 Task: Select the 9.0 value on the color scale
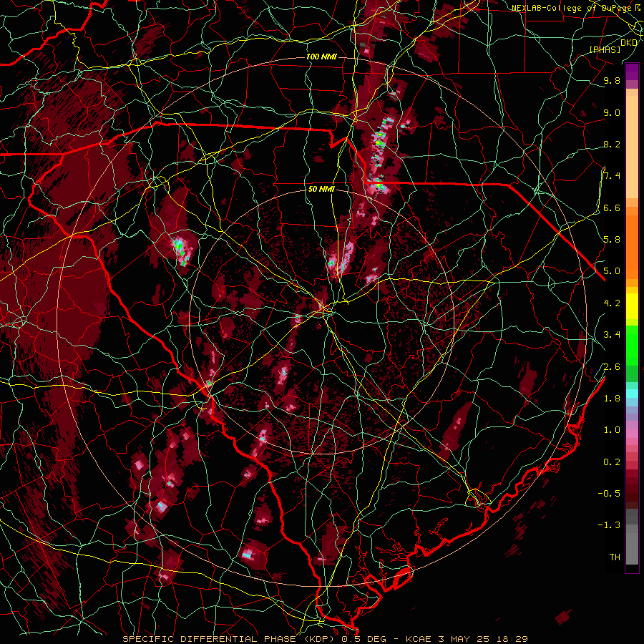[612, 112]
